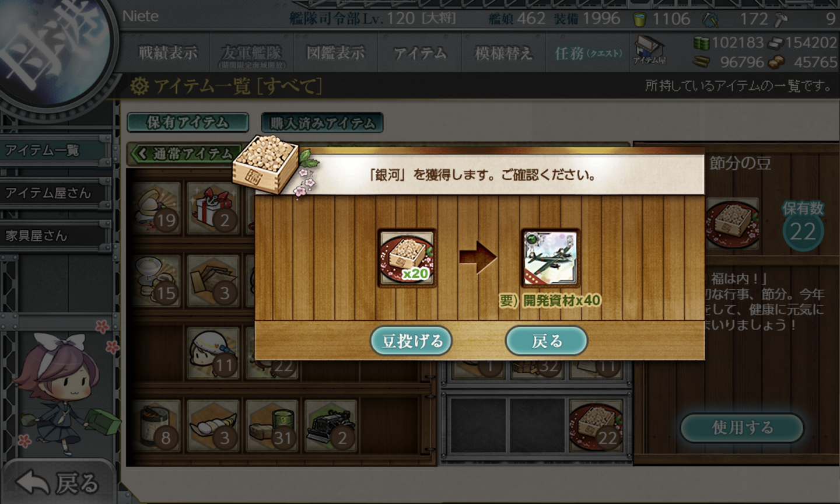840x504 pixels.
Task: Click the bottom-left 戻る back arrow
Action: click(x=57, y=483)
